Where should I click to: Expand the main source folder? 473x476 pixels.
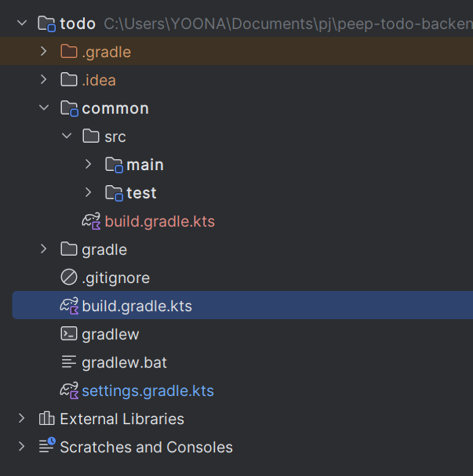(88, 165)
